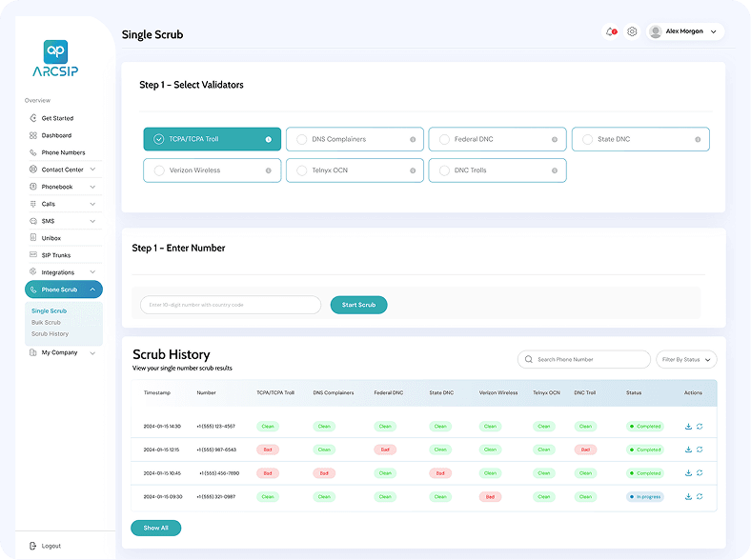Viewport: 751px width, 560px height.
Task: Expand the Contact Center sidebar menu
Action: pyautogui.click(x=64, y=170)
